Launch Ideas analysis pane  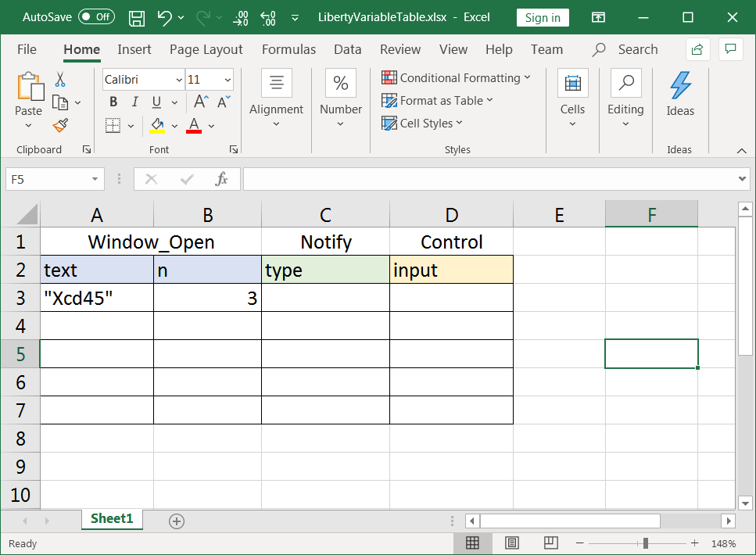click(680, 94)
